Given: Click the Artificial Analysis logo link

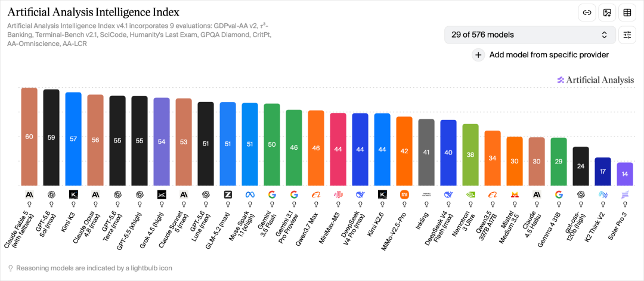Looking at the screenshot, I should 596,80.
